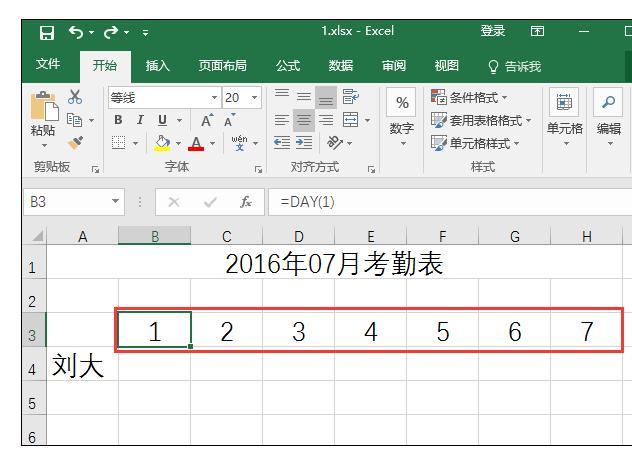Image resolution: width=632 pixels, height=457 pixels.
Task: Toggle Center alignment icon
Action: (x=304, y=120)
